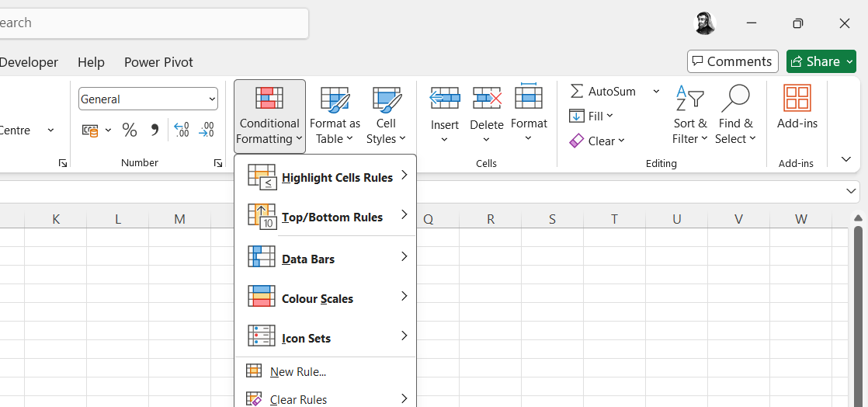Click the Conditional Formatting button
Viewport: 868px width, 407px height.
[x=269, y=117]
